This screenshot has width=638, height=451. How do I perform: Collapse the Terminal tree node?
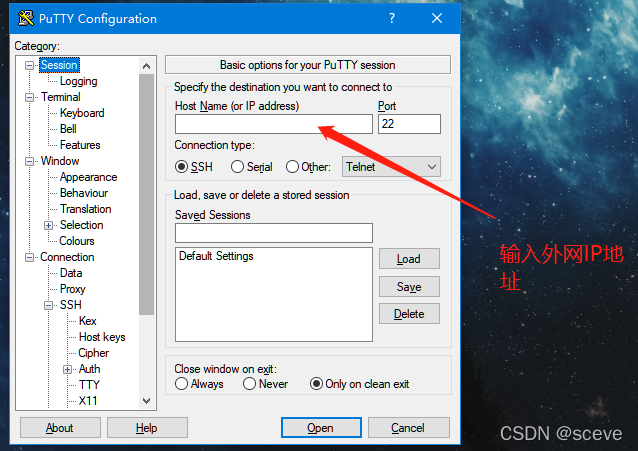point(29,98)
